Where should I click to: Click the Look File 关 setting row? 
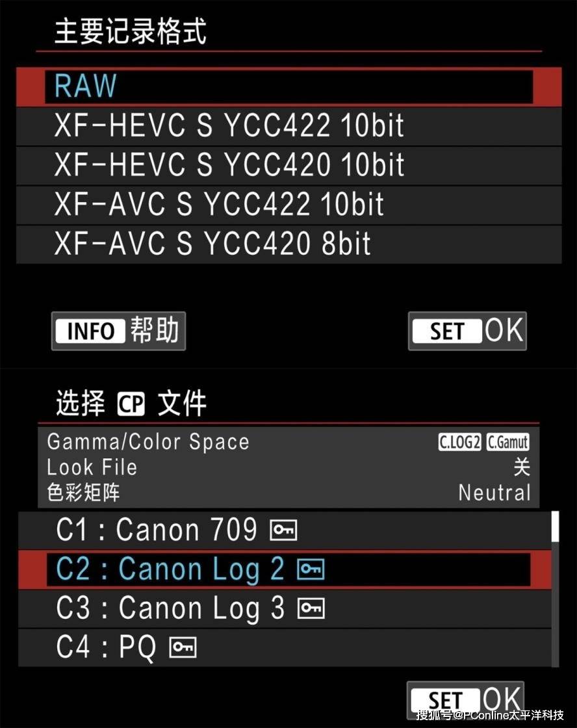(x=288, y=467)
